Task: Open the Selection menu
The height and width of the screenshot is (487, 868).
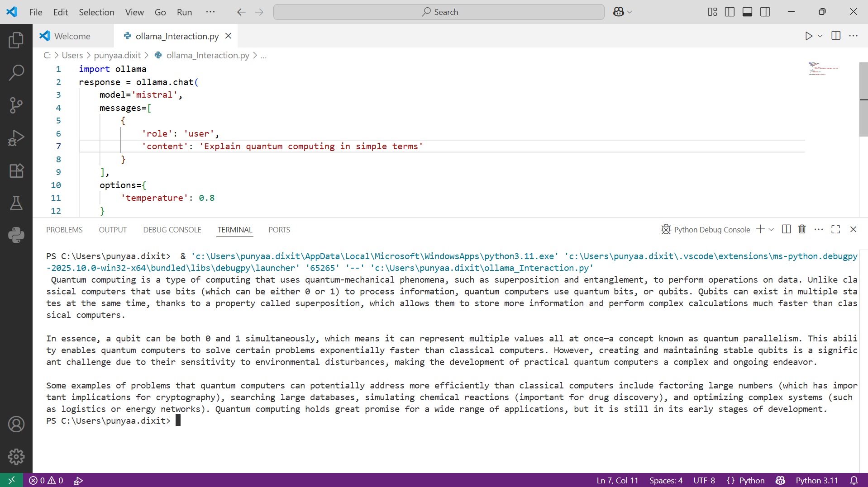Action: [x=96, y=12]
